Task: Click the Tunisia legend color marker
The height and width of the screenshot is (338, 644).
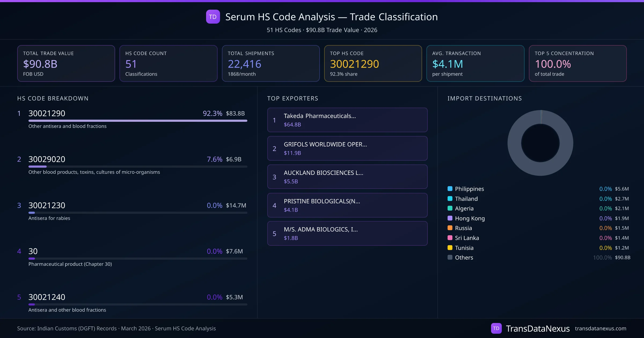Action: tap(450, 248)
